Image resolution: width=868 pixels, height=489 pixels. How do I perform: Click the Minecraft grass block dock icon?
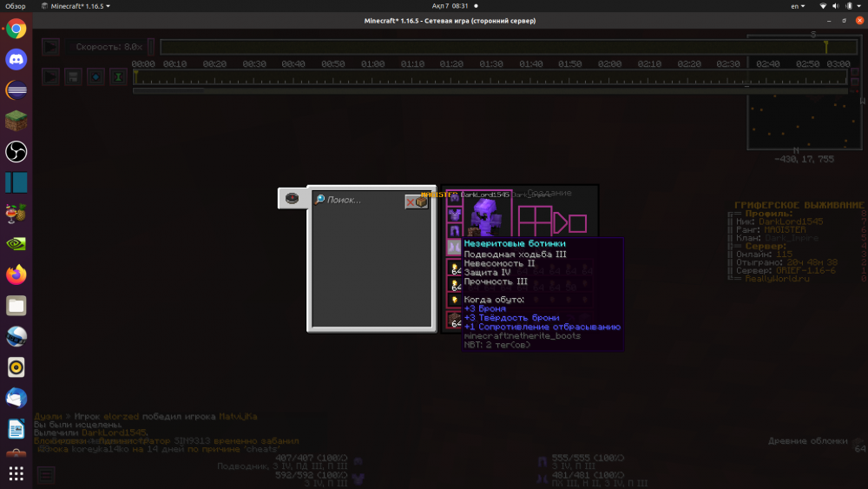pos(16,121)
